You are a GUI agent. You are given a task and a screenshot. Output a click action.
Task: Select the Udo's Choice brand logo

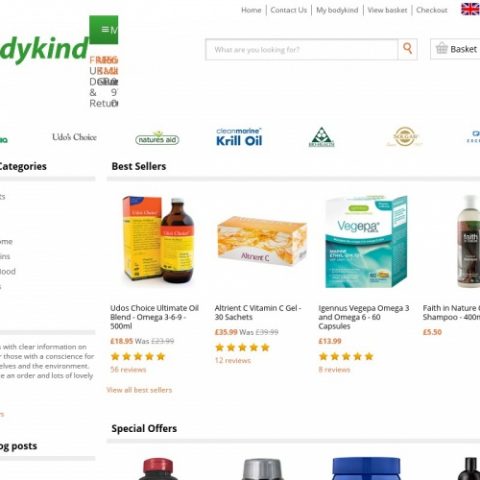coord(74,137)
